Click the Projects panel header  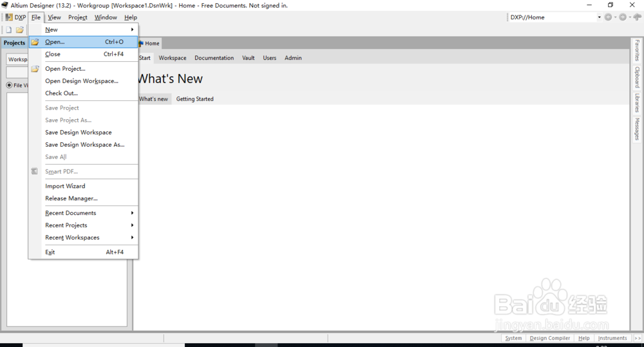[15, 42]
